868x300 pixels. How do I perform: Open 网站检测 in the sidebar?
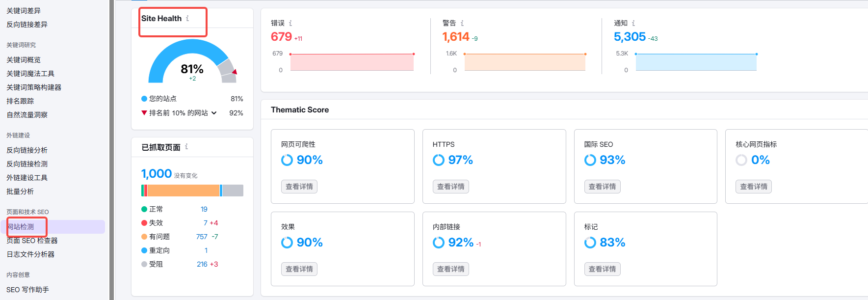pyautogui.click(x=21, y=227)
